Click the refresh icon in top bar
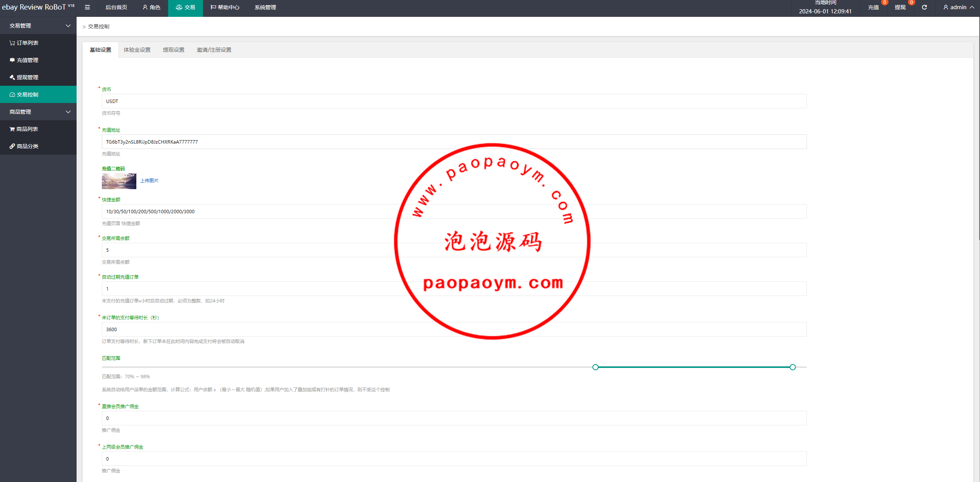This screenshot has width=980, height=482. pyautogui.click(x=924, y=7)
